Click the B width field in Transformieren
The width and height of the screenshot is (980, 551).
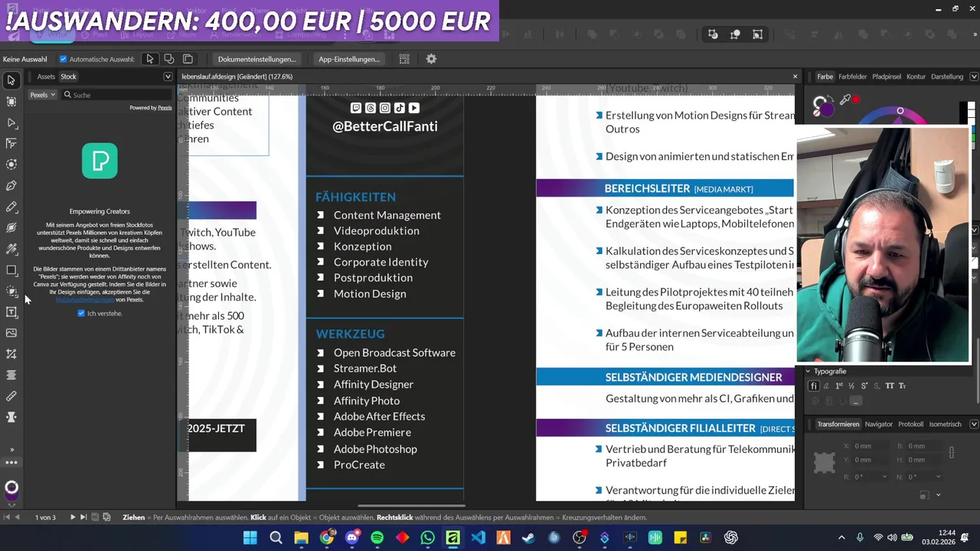(923, 446)
